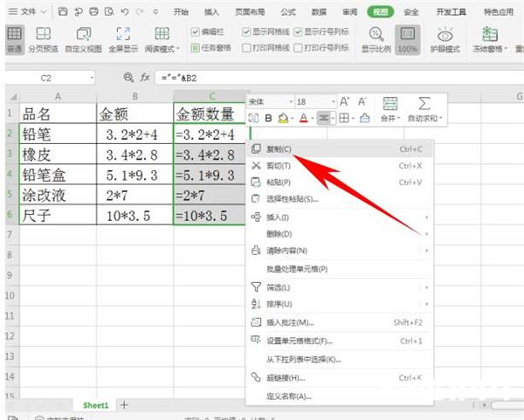Select column A header
524x420 pixels.
pos(58,97)
